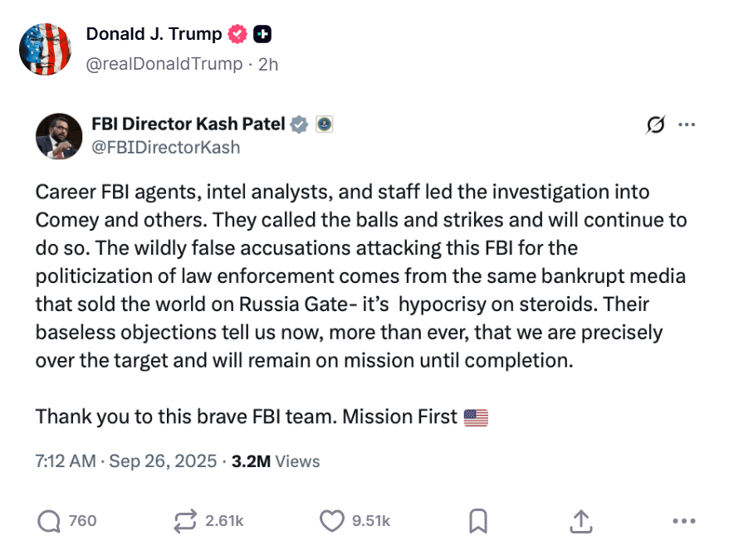This screenshot has height=560, width=734.
Task: Click the Donald J. Trump display name
Action: click(154, 34)
